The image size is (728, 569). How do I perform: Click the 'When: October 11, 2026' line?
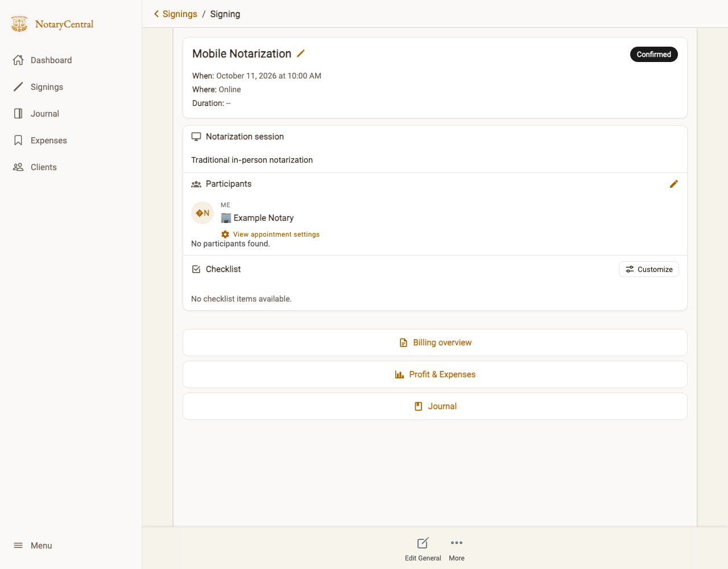click(257, 76)
